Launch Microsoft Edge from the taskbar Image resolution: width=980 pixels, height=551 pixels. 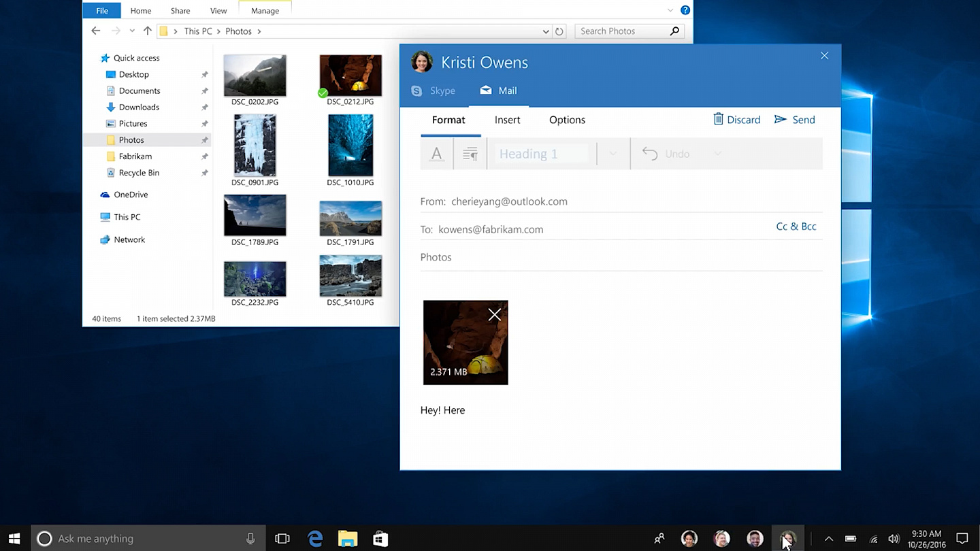point(315,539)
